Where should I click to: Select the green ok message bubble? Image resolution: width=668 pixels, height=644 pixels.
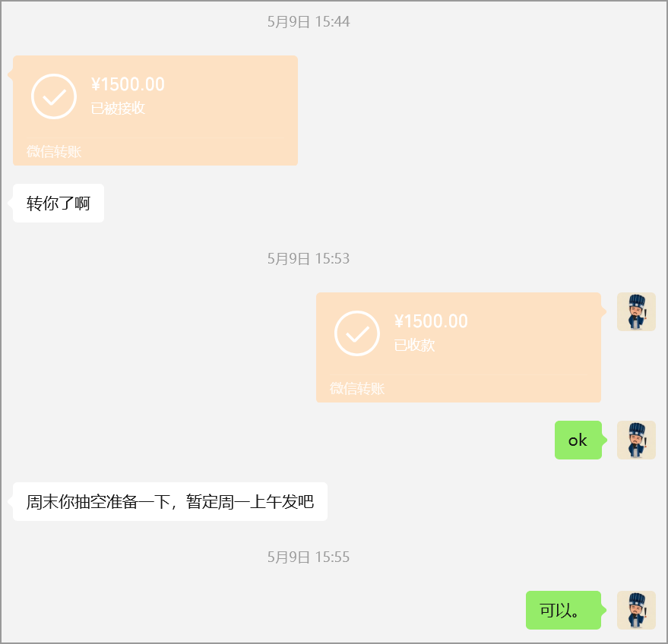pos(578,440)
